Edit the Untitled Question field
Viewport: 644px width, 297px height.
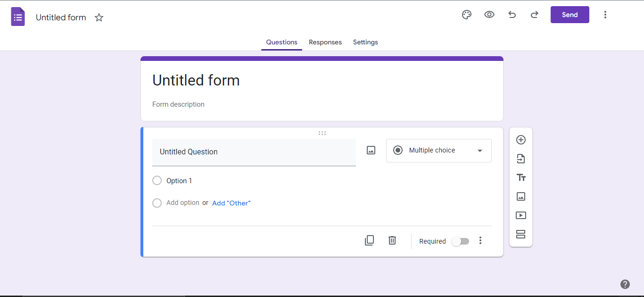click(x=254, y=152)
